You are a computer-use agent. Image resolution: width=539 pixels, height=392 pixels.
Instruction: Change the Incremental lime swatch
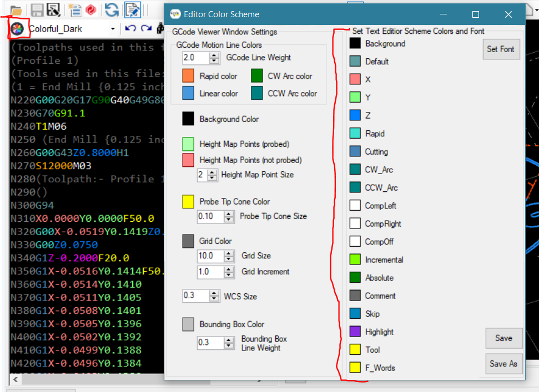tap(355, 259)
